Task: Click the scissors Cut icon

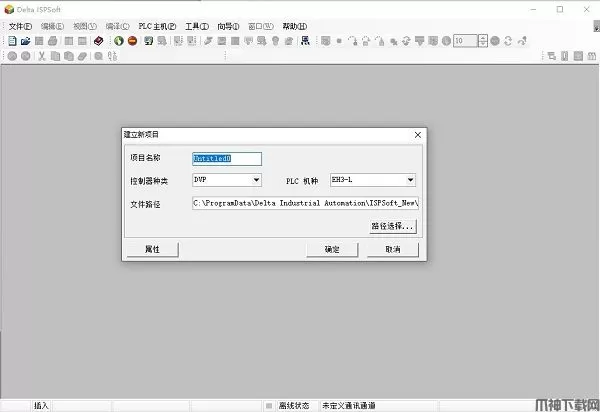Action: pyautogui.click(x=42, y=56)
